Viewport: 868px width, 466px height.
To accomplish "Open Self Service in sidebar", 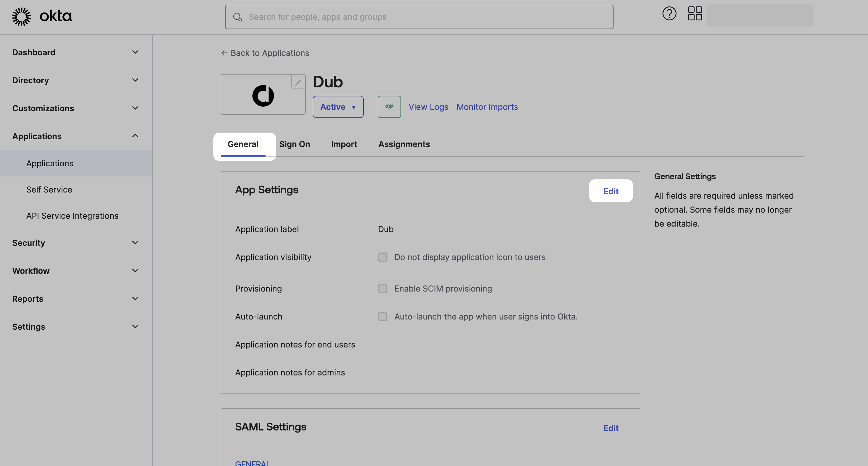I will (x=76, y=190).
